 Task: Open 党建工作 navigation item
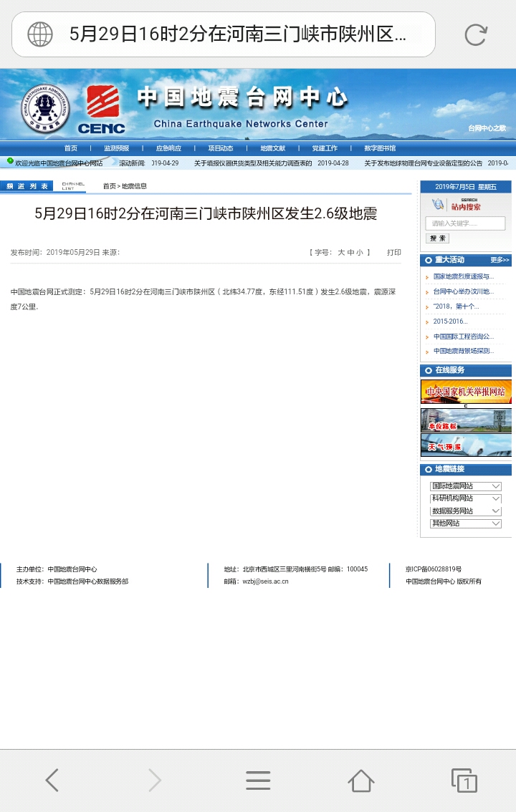[x=325, y=148]
